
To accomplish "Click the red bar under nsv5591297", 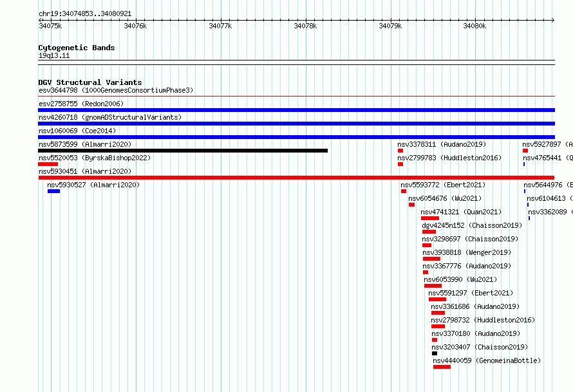I will 437,299.
